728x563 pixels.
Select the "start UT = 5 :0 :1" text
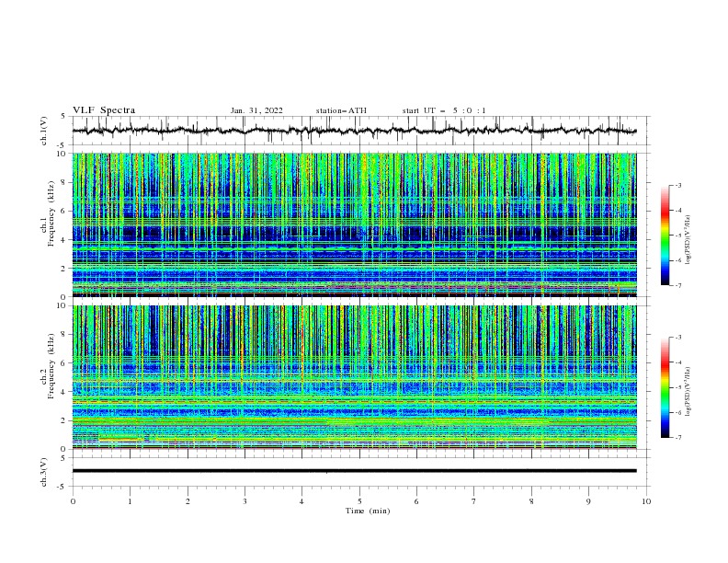(x=444, y=110)
